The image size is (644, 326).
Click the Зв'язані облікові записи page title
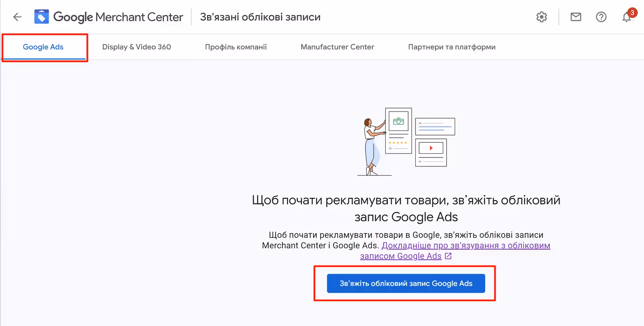click(x=260, y=17)
